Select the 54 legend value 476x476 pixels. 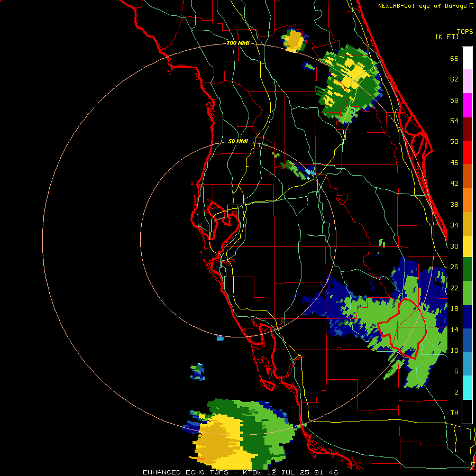pyautogui.click(x=454, y=121)
